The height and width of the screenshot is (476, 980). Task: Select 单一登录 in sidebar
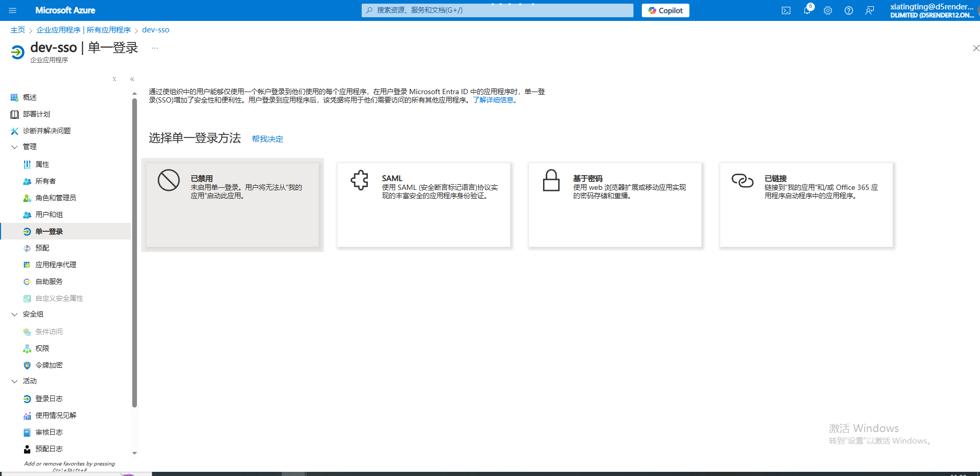pyautogui.click(x=65, y=231)
